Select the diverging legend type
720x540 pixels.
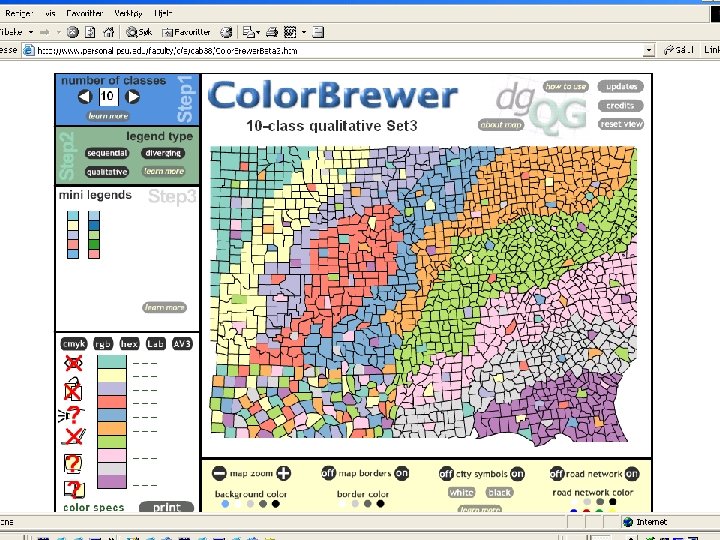(x=163, y=153)
